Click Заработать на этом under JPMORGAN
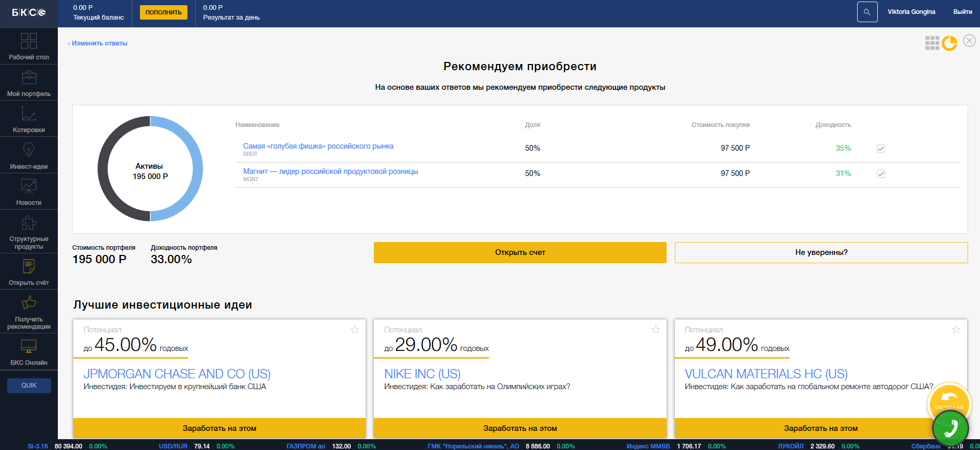This screenshot has height=450, width=980. tap(219, 428)
